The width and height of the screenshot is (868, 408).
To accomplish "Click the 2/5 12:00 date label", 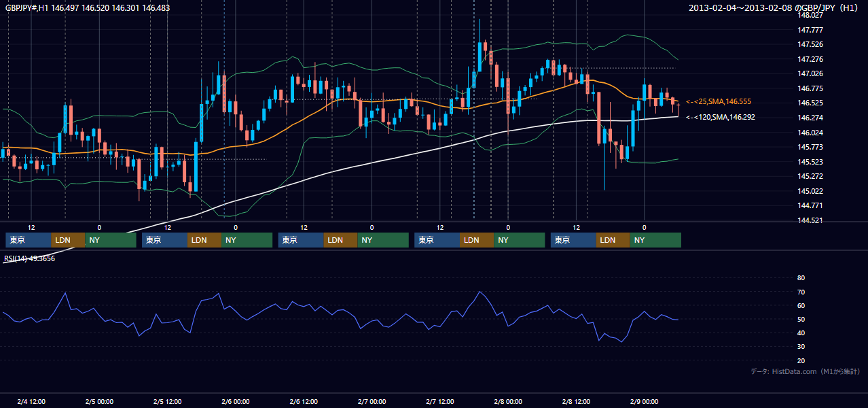I will [x=168, y=402].
